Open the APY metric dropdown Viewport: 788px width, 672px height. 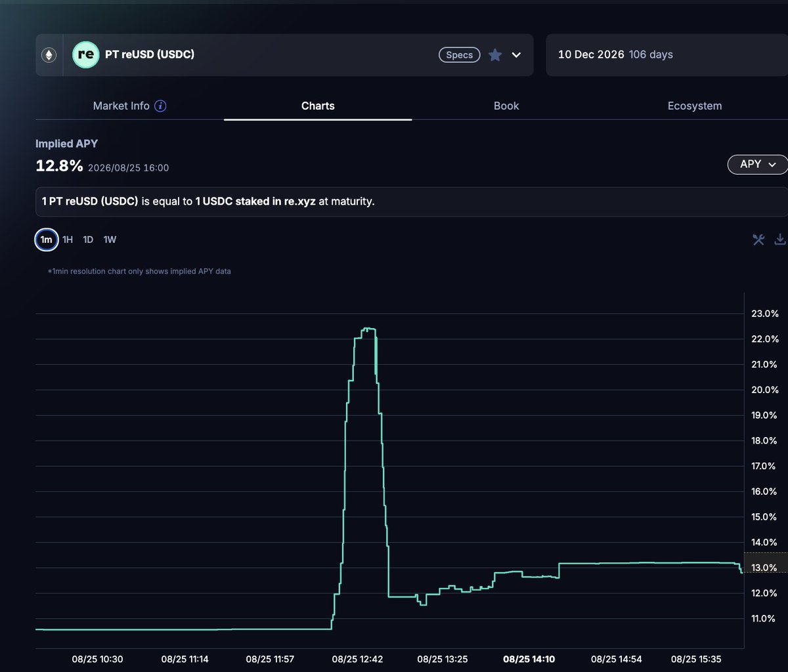[x=758, y=164]
